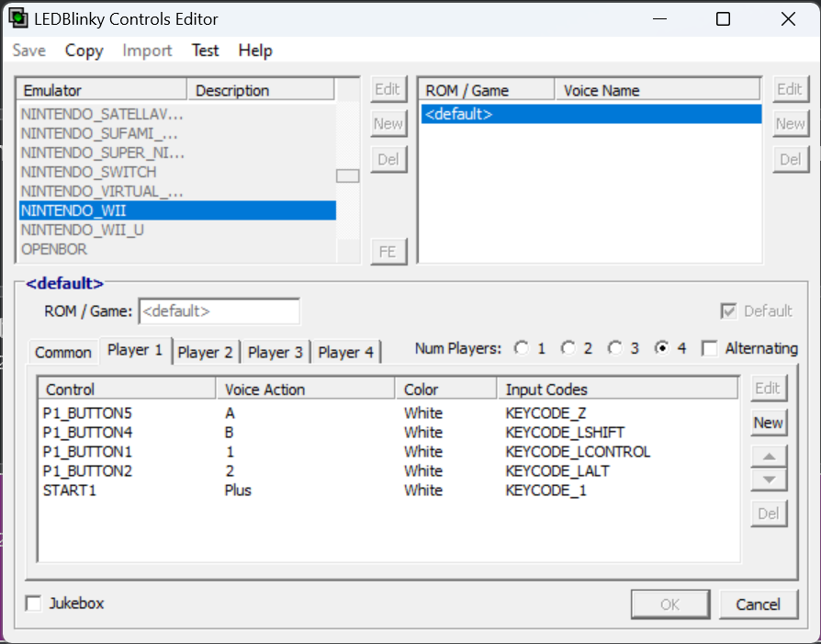
Task: Switch to the Player 4 tab
Action: click(345, 352)
